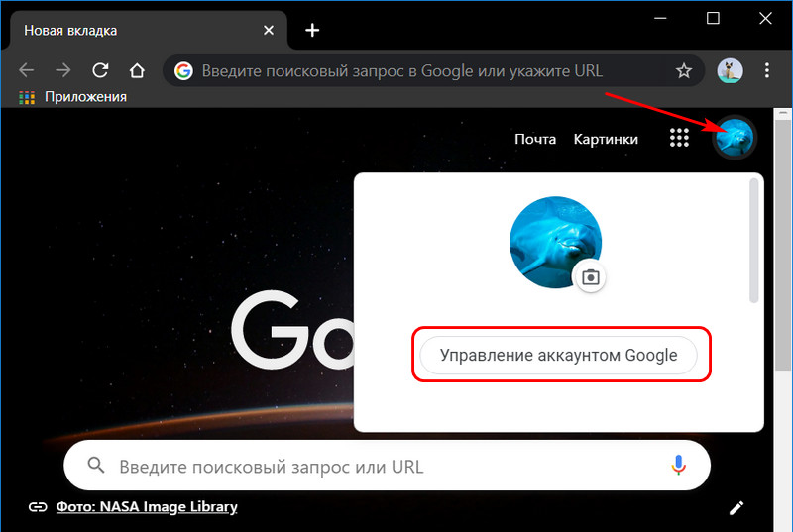This screenshot has width=793, height=532.
Task: Maximize the Chrome window
Action: [x=713, y=18]
